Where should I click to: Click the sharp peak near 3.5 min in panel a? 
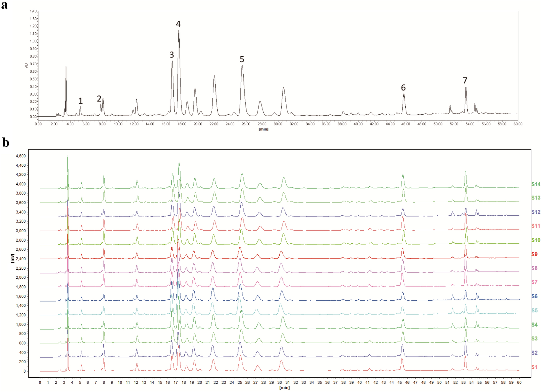click(66, 66)
